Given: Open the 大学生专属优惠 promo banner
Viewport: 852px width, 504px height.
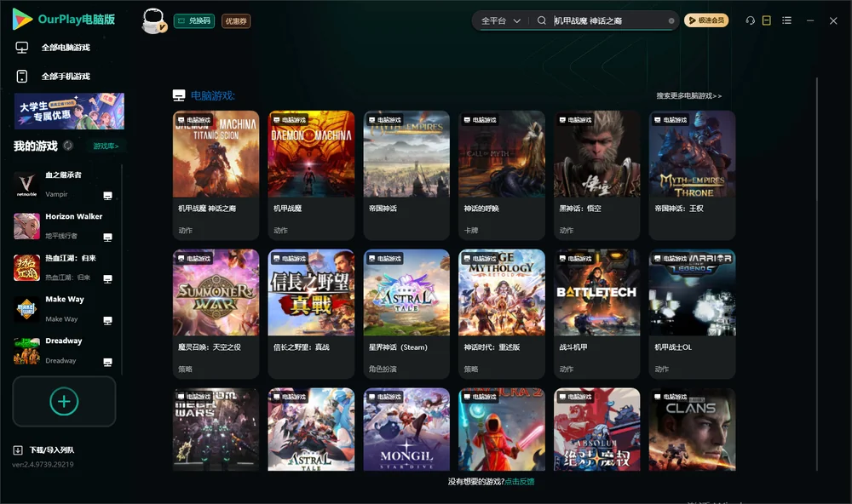Looking at the screenshot, I should pyautogui.click(x=69, y=112).
